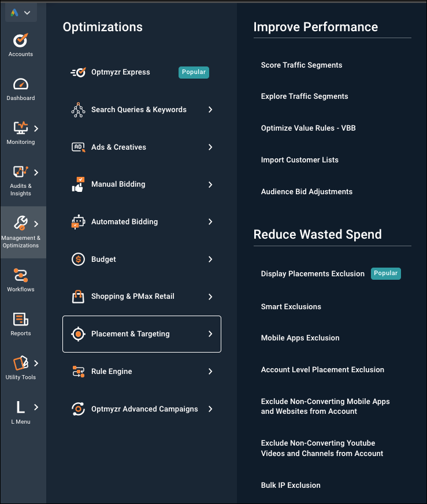Select the Management & Optimizations wrench icon
The image size is (427, 504).
[x=21, y=223]
